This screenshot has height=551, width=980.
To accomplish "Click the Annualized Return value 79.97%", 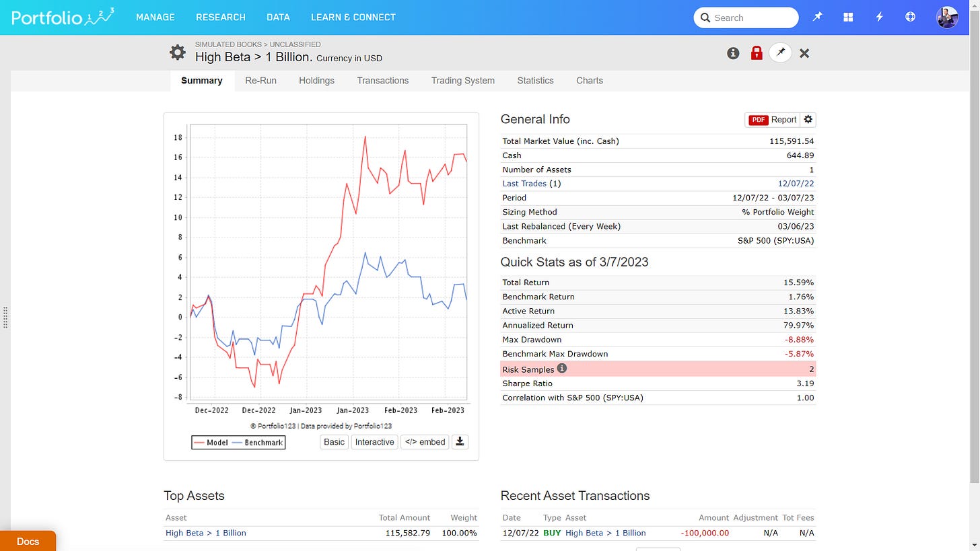I will point(799,325).
